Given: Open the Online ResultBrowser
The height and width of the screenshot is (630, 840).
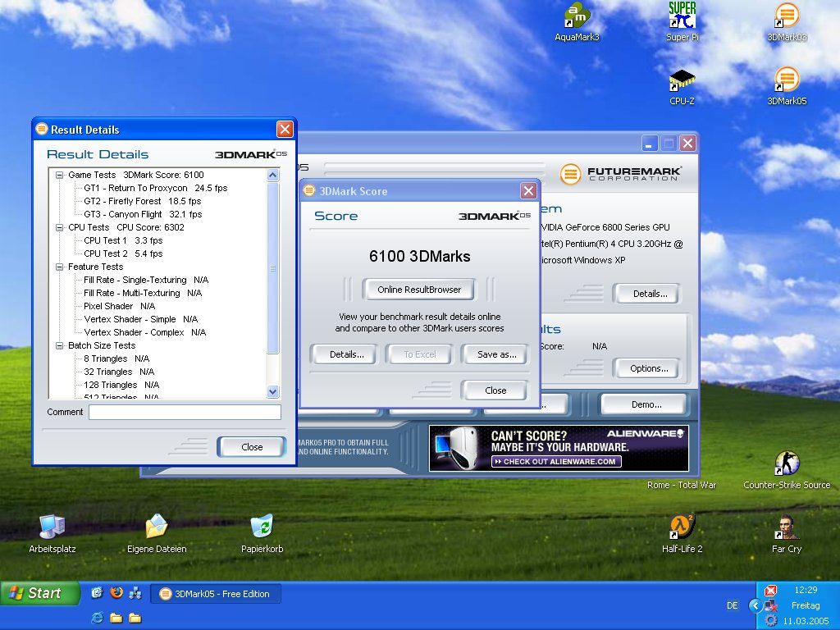Looking at the screenshot, I should 419,290.
